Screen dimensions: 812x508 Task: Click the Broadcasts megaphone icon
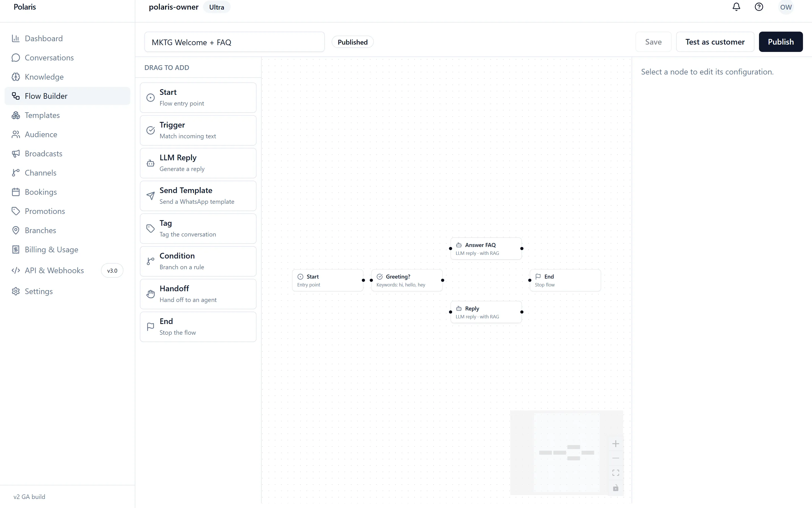(x=16, y=154)
